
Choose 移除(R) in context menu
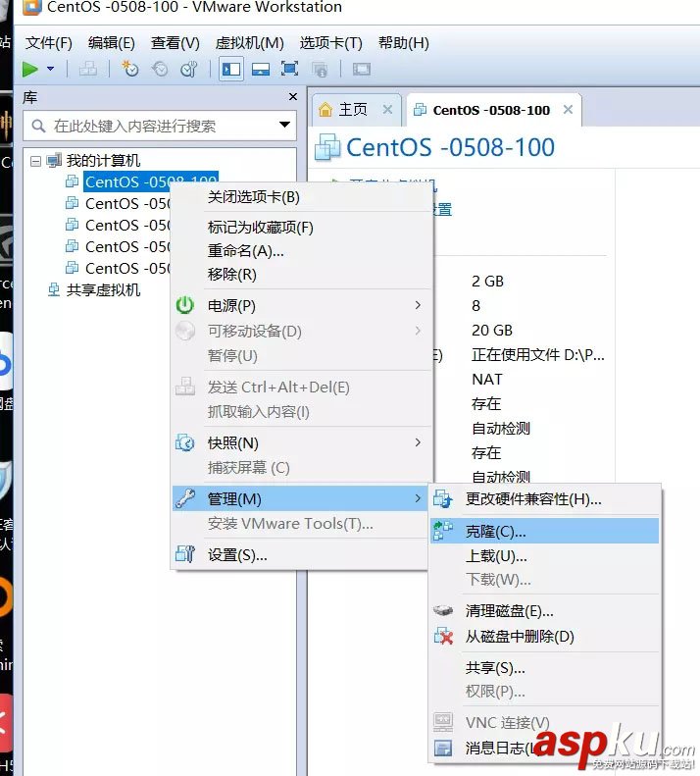tap(302, 274)
